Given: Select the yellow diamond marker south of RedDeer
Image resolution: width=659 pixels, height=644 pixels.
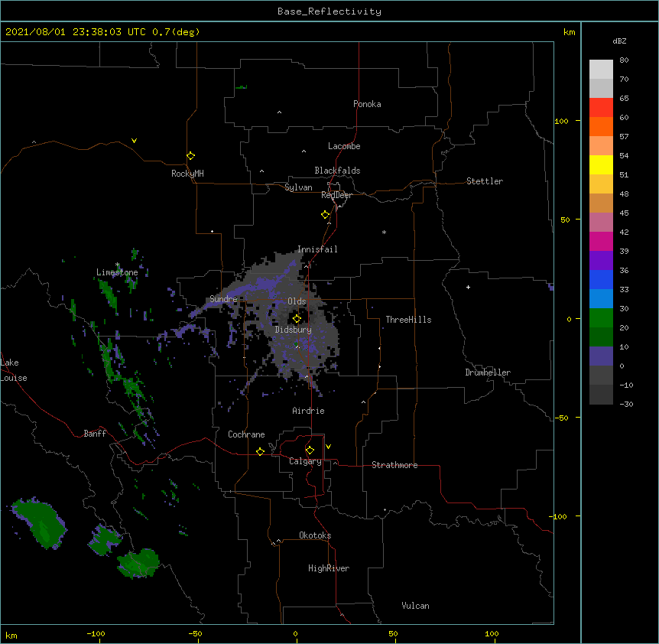Looking at the screenshot, I should [326, 215].
